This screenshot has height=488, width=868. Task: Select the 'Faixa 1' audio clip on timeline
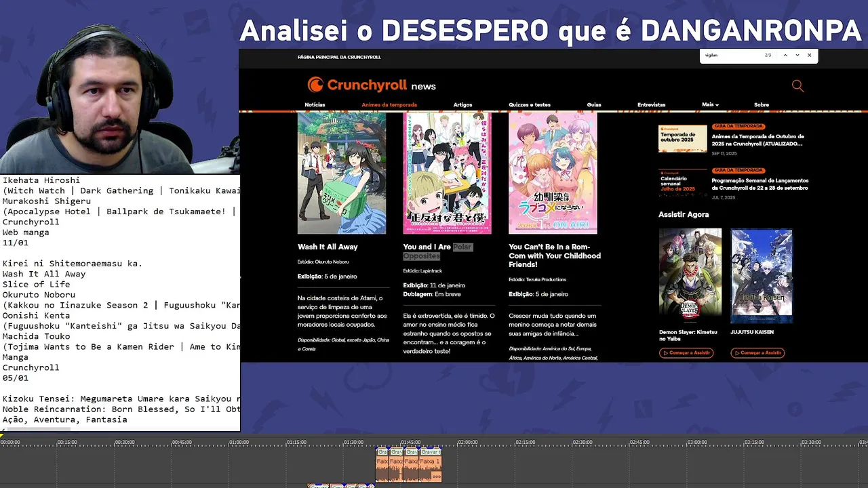(430, 468)
